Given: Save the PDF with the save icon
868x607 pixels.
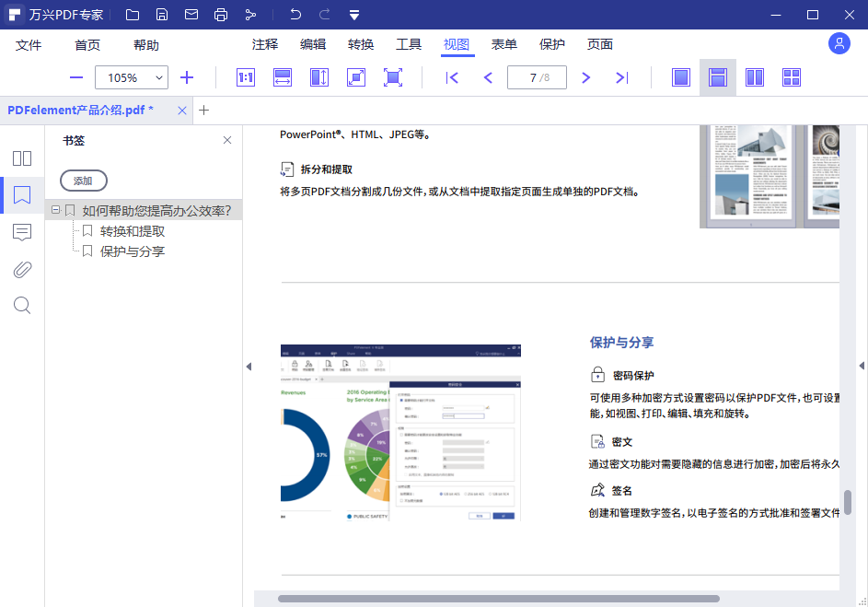Looking at the screenshot, I should pyautogui.click(x=162, y=14).
